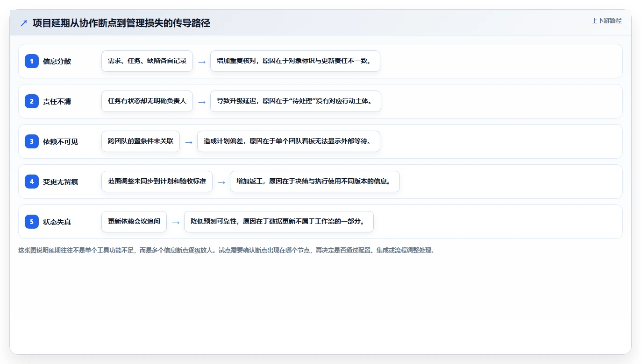This screenshot has height=364, width=641.
Task: Click the number 3 badge for 依赖不可见
Action: coord(32,141)
